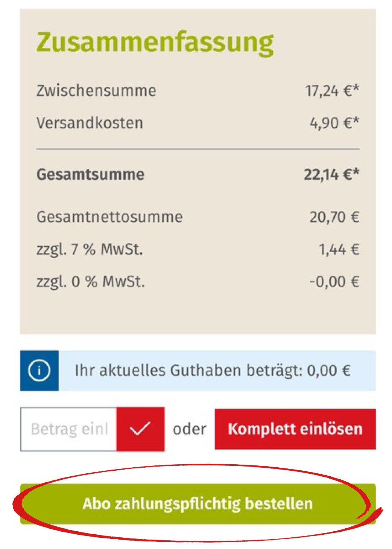The height and width of the screenshot is (549, 392).
Task: Click the 22,14 € total amount
Action: [331, 174]
